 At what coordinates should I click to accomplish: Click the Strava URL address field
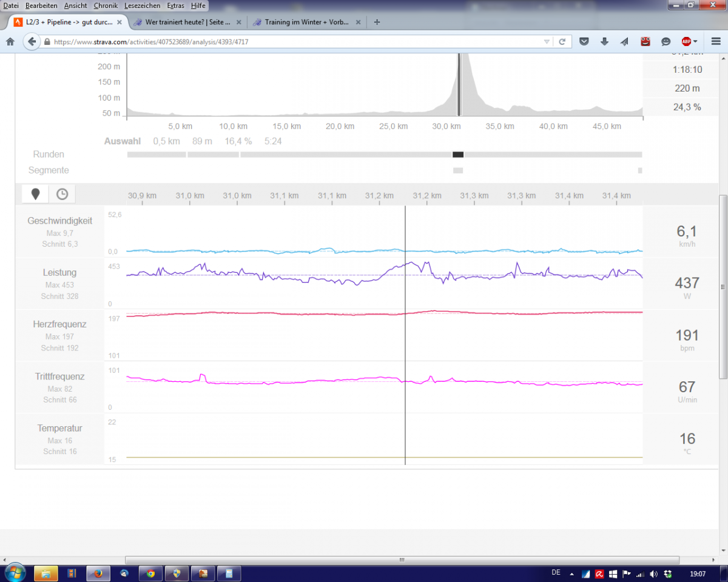click(291, 42)
